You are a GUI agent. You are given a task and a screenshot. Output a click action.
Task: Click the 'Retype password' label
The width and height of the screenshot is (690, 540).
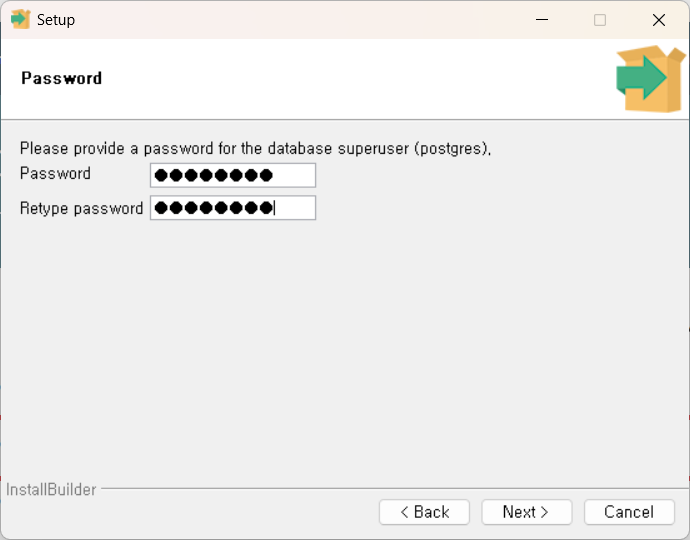tap(81, 208)
